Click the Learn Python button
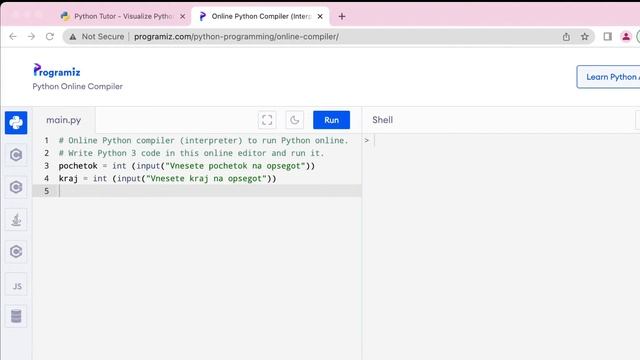This screenshot has width=640, height=360. [608, 77]
